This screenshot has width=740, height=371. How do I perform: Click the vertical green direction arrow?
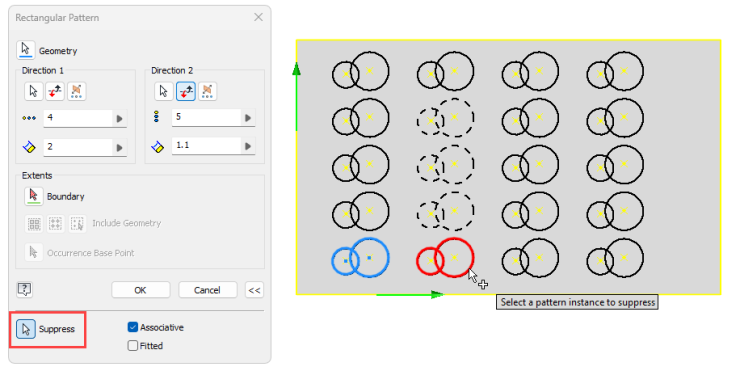(296, 96)
